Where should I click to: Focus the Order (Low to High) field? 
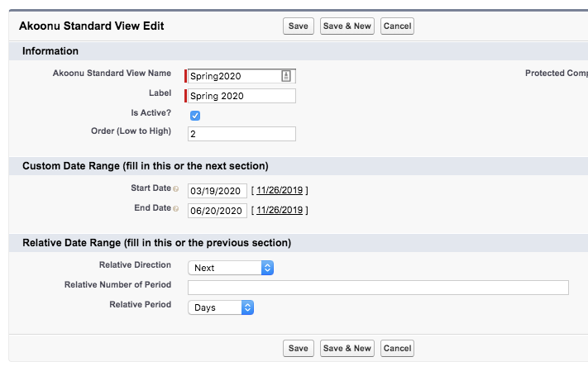(241, 134)
